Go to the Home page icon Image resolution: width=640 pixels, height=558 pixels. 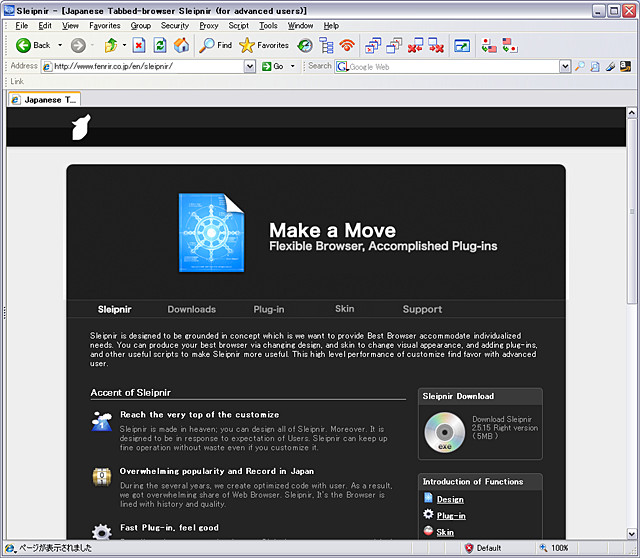pos(181,45)
